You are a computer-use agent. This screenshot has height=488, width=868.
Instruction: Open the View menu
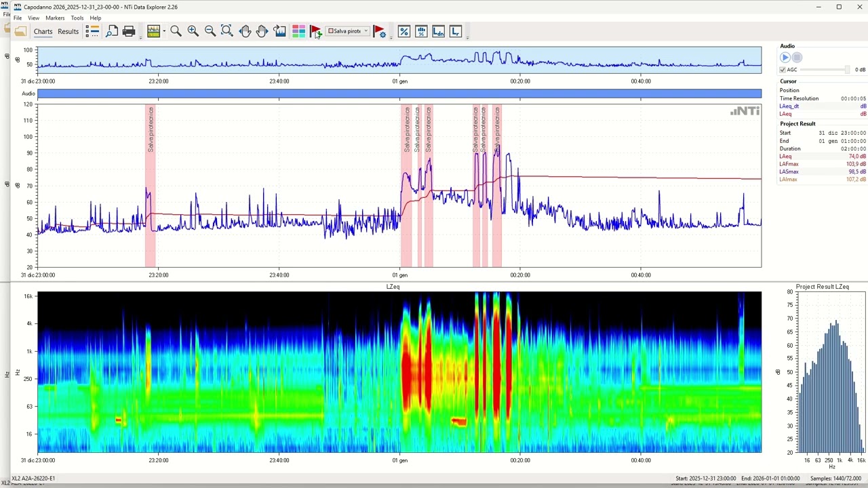coord(33,18)
